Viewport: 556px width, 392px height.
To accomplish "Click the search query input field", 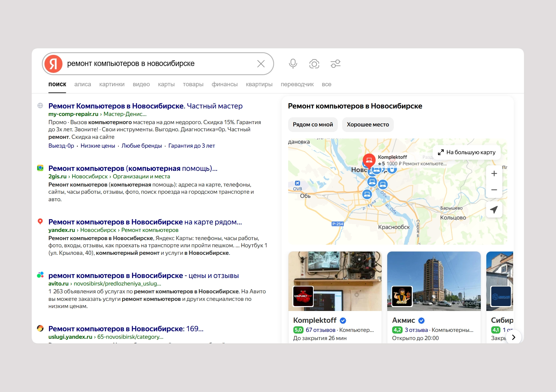I will pyautogui.click(x=157, y=64).
